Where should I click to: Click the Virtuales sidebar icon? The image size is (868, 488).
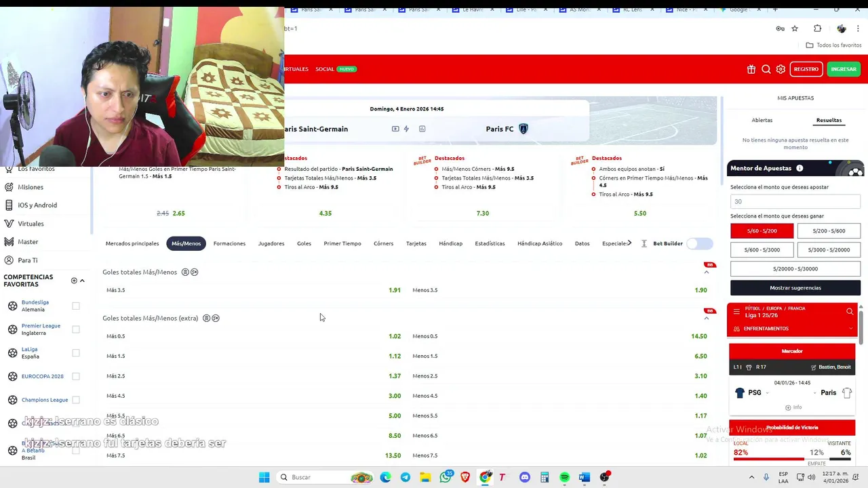coord(9,224)
